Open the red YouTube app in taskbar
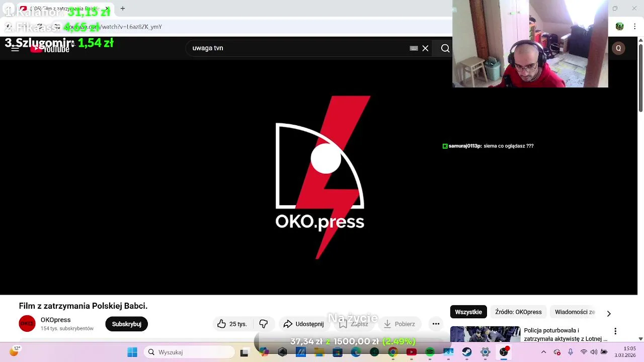Screen dimensions: 644x362 pyautogui.click(x=411, y=352)
